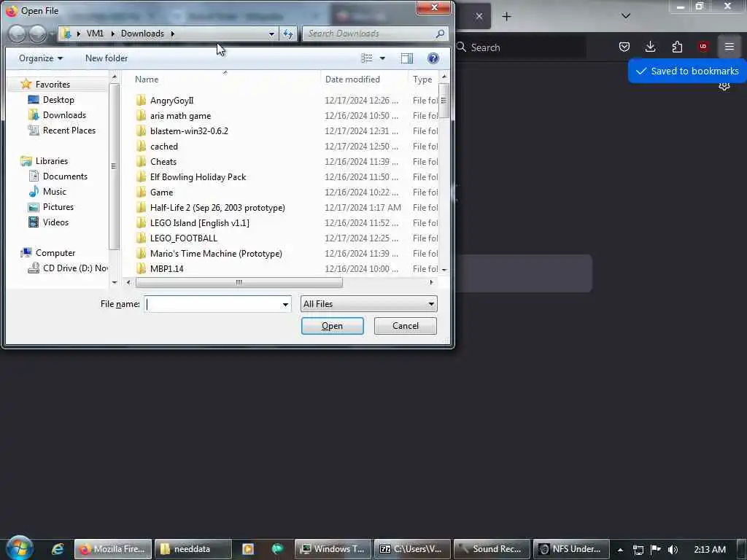Launch Internet Explorer from taskbar
The image size is (747, 560).
tap(58, 548)
